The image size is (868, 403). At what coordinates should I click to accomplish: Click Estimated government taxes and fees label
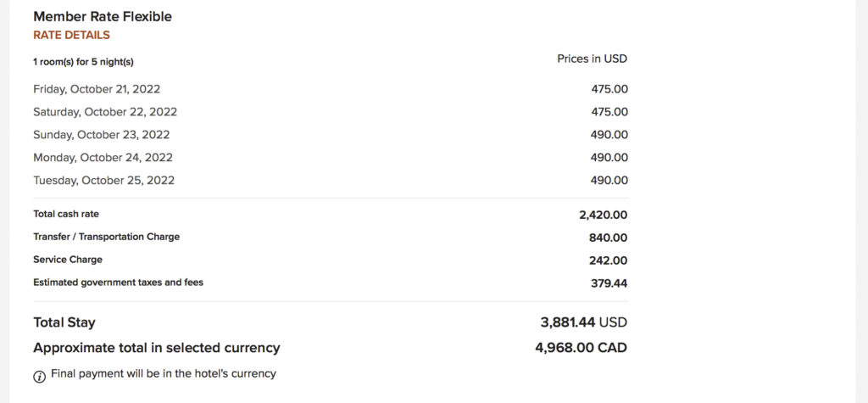coord(118,283)
